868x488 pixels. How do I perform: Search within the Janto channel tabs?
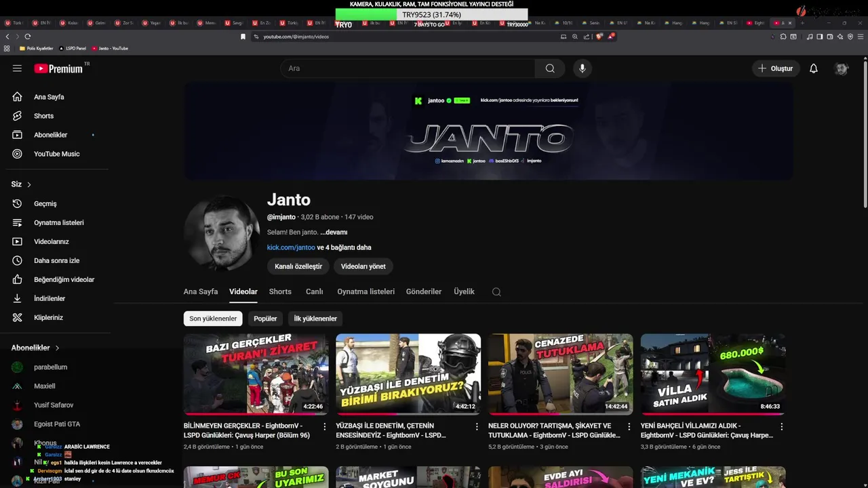point(496,292)
